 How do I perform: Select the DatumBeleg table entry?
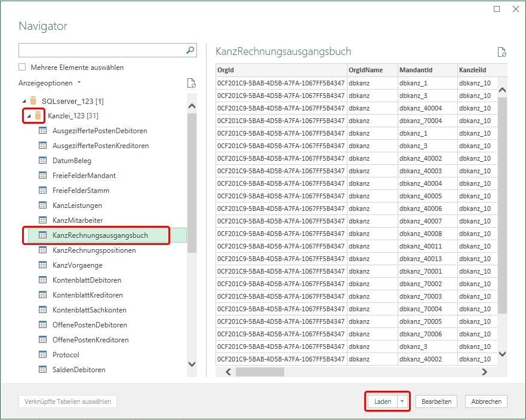tap(72, 161)
